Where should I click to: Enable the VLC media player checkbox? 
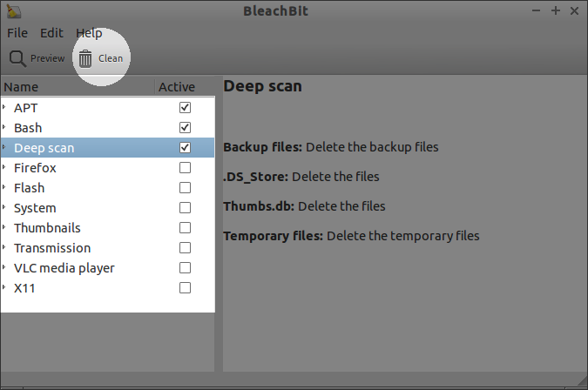click(x=185, y=268)
